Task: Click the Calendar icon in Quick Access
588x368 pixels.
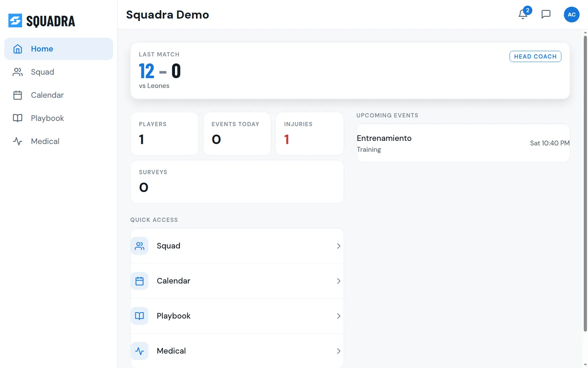Action: pyautogui.click(x=139, y=281)
